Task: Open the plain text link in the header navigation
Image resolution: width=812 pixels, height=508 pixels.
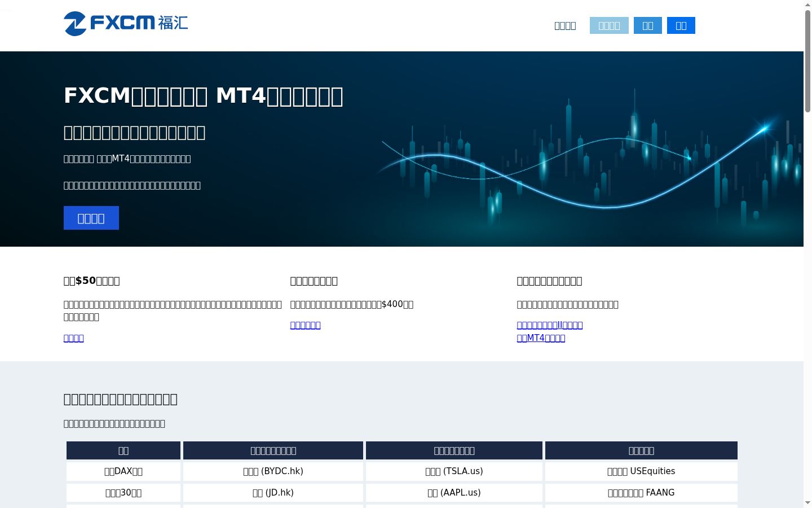Action: pos(565,25)
